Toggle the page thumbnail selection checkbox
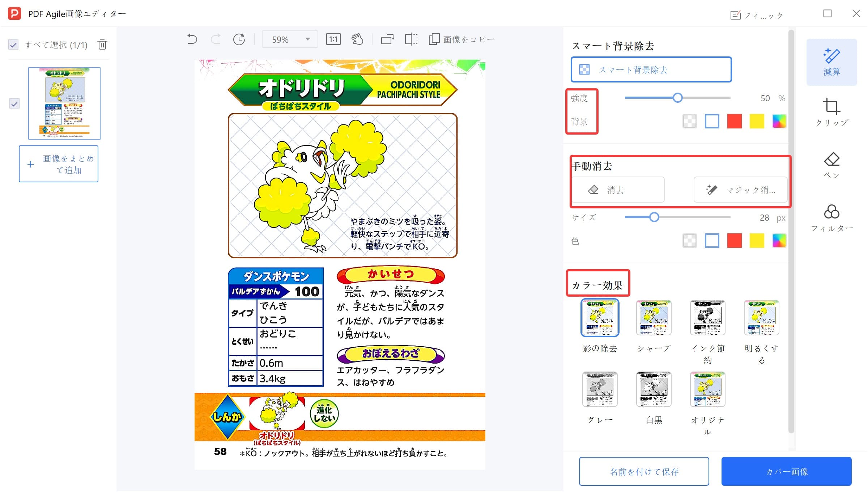 (14, 104)
